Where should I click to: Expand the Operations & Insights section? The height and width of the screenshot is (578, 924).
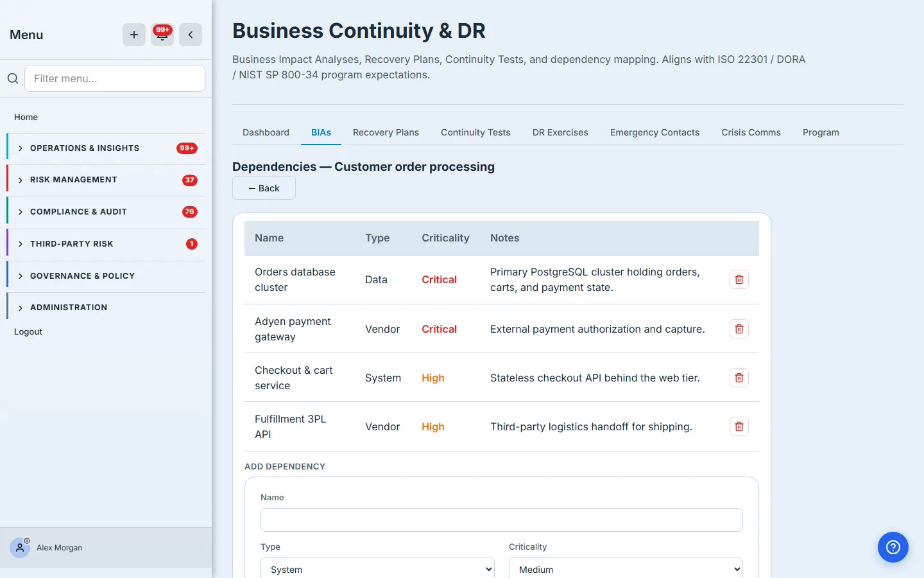[x=106, y=148]
